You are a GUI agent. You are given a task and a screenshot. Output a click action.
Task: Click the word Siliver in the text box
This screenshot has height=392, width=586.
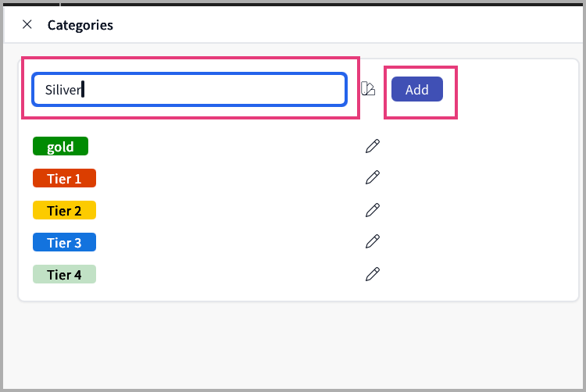[x=63, y=89]
